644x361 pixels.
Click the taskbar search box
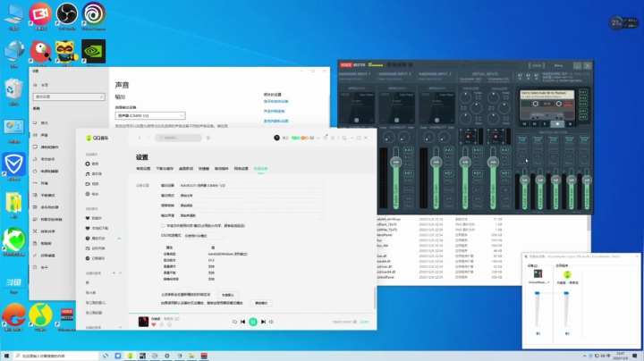click(55, 356)
